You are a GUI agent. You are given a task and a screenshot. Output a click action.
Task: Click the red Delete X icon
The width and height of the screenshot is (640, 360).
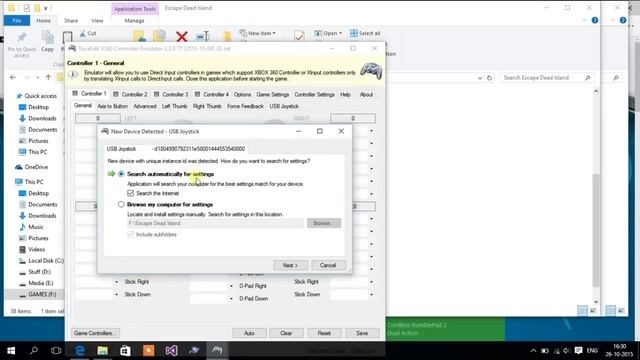coord(182,37)
